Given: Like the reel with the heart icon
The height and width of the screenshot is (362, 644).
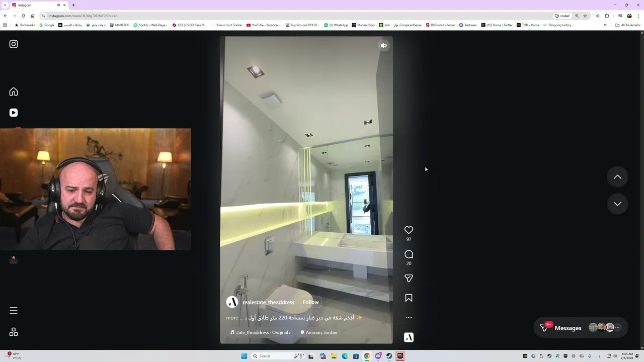Looking at the screenshot, I should [409, 230].
